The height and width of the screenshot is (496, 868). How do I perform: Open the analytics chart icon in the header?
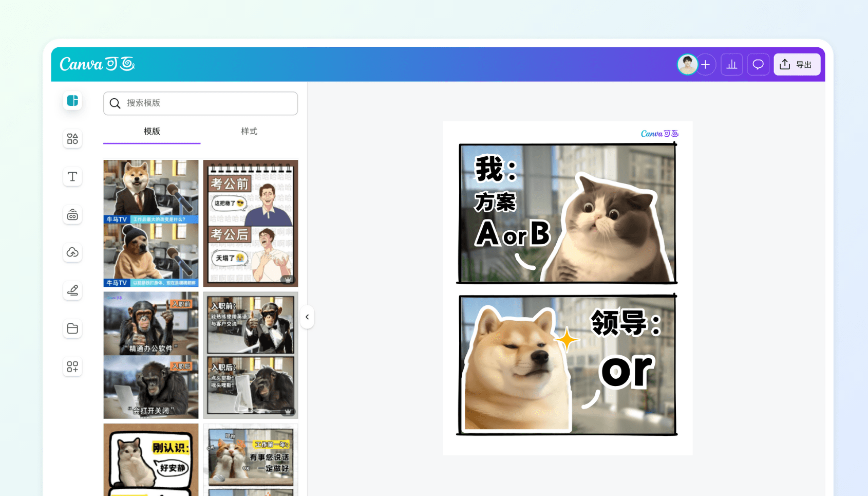731,64
